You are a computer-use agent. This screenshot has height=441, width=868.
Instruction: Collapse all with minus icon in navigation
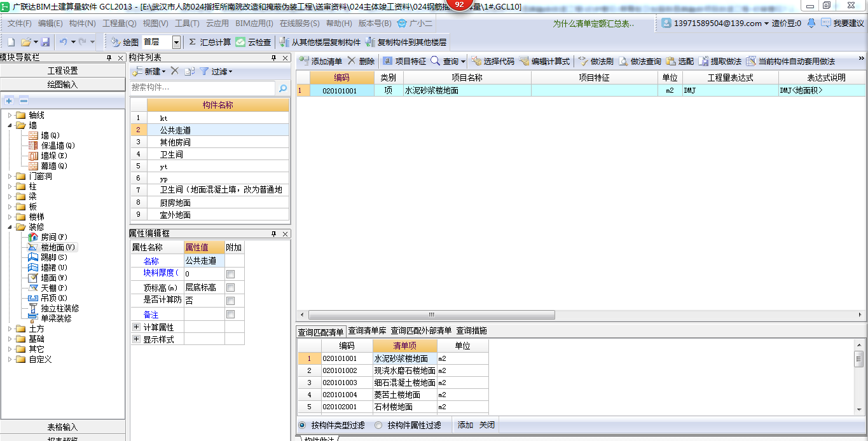tap(24, 101)
